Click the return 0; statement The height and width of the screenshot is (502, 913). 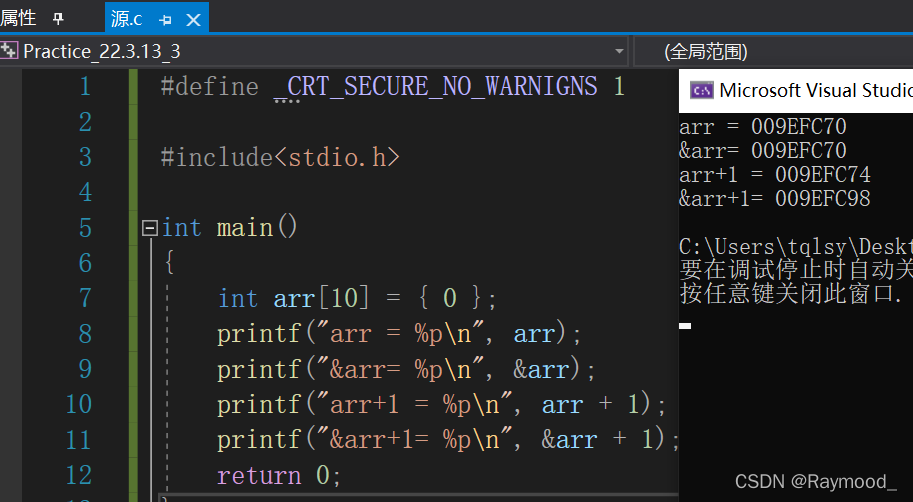tap(279, 476)
